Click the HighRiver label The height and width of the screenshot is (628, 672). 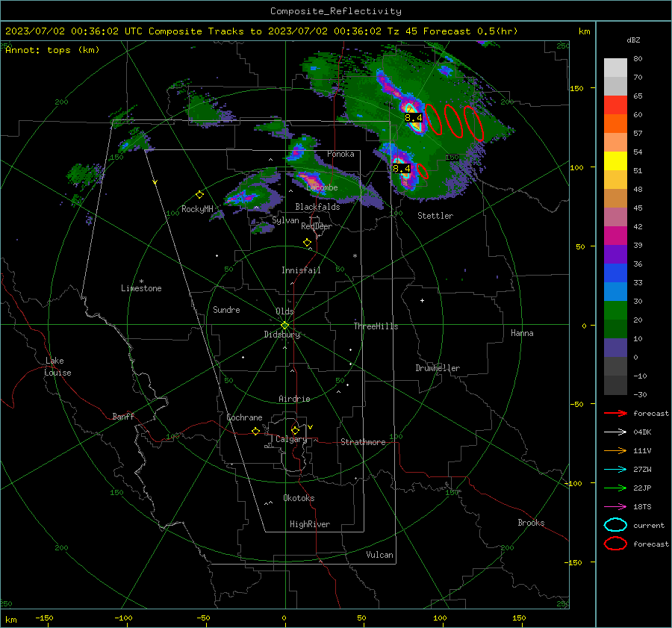pos(310,524)
